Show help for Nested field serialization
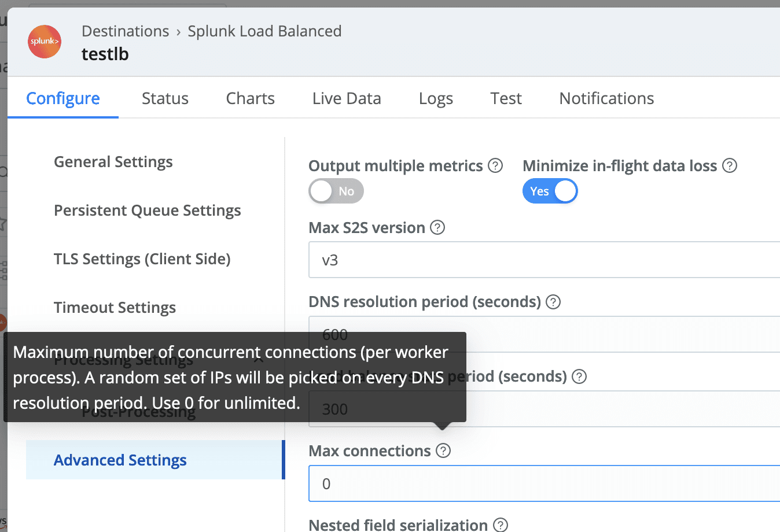780x532 pixels. tap(501, 524)
